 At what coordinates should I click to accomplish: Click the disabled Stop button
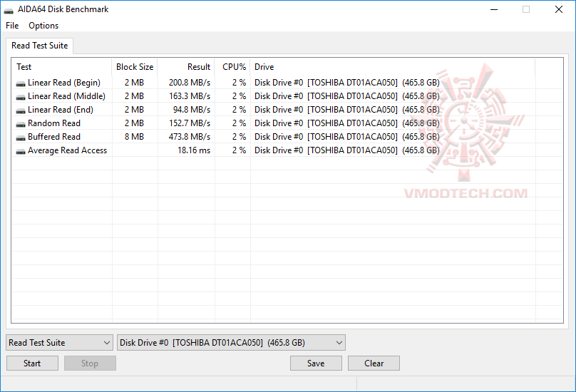pyautogui.click(x=90, y=363)
